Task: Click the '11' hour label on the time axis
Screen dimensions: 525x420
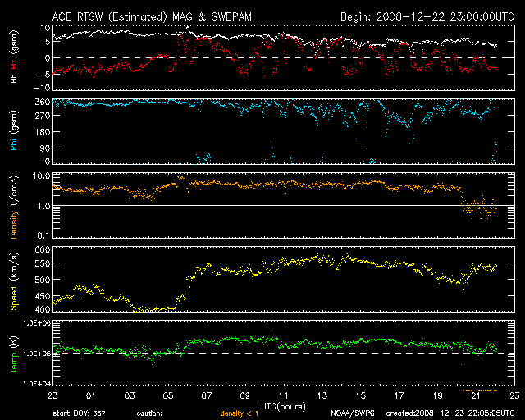Action: click(284, 395)
